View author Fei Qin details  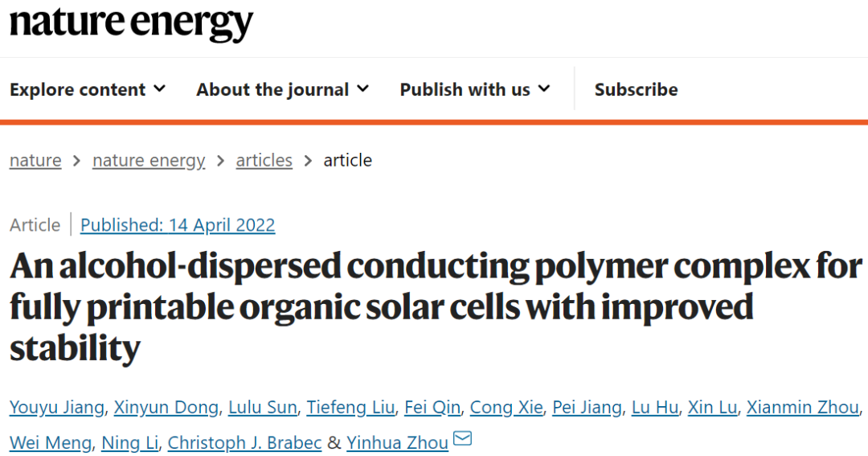(x=432, y=408)
